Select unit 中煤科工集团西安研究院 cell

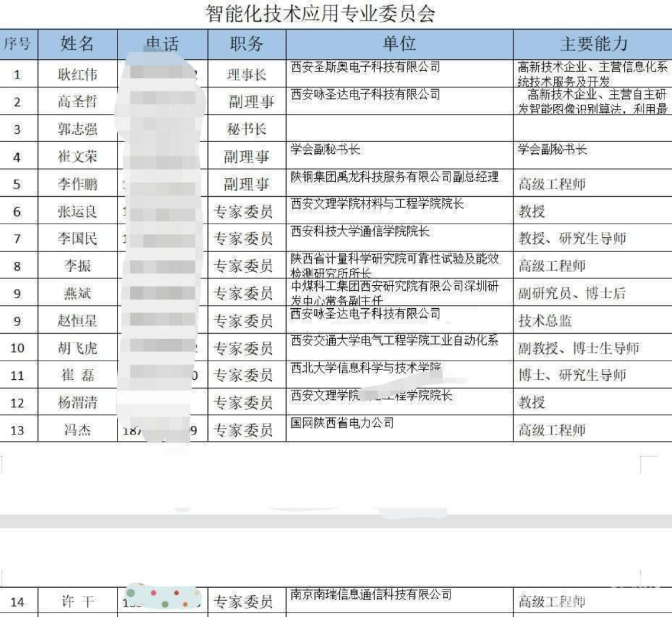(394, 293)
